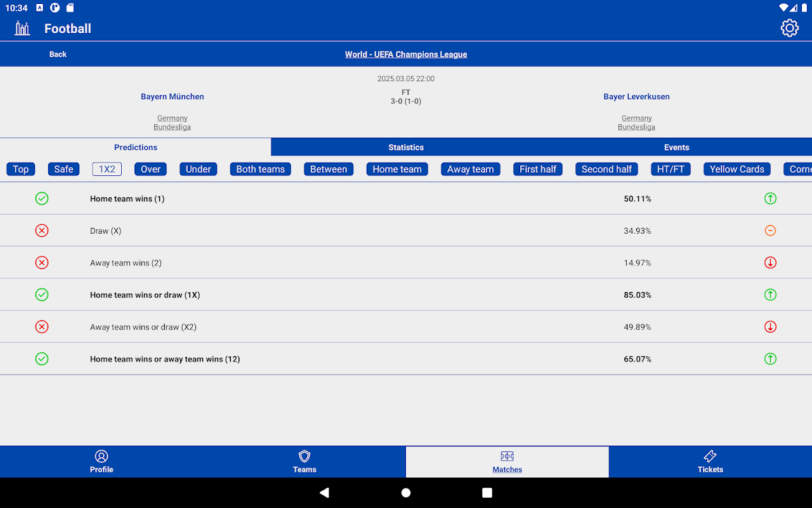This screenshot has height=508, width=812.
Task: Tap the green up arrow for 65.07%
Action: click(x=770, y=359)
